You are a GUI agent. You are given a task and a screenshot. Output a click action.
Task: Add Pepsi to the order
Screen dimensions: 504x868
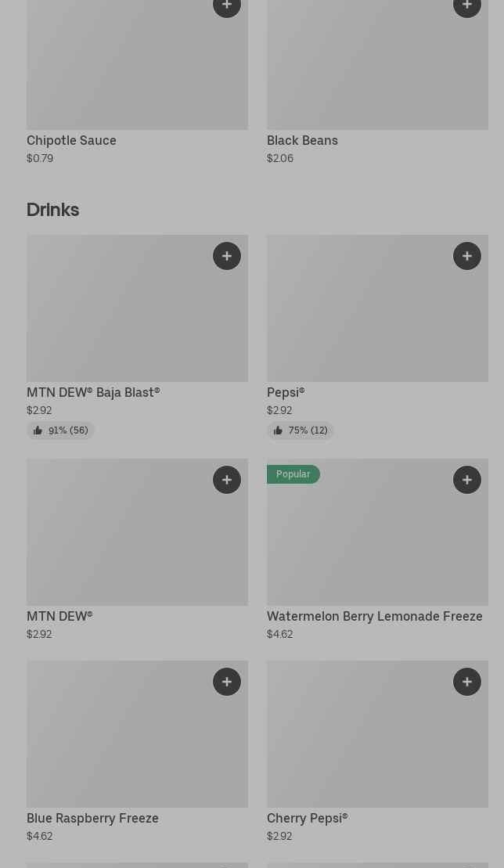(467, 256)
